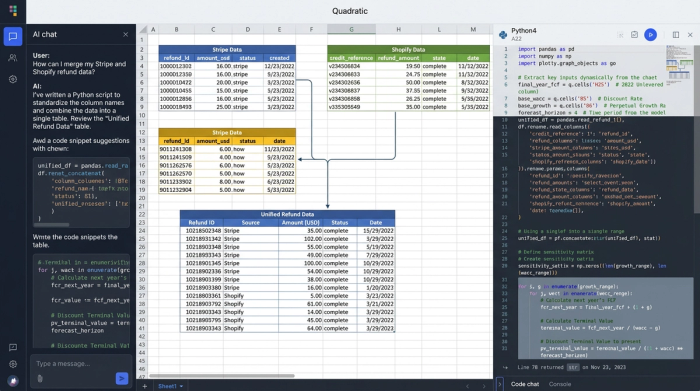Add a new sheet with plus icon
The width and height of the screenshot is (700, 391).
click(x=145, y=386)
